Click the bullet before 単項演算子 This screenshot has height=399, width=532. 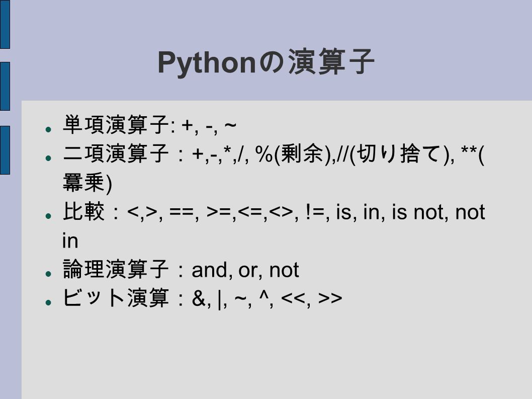coord(48,129)
